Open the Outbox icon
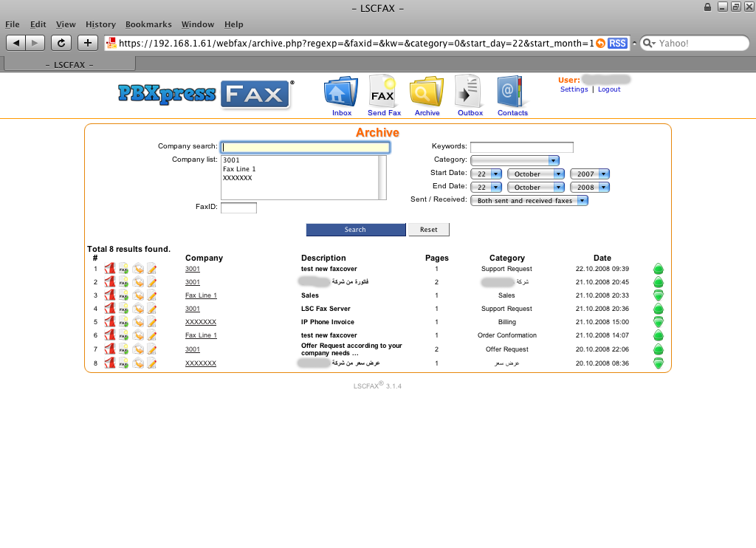 469,93
